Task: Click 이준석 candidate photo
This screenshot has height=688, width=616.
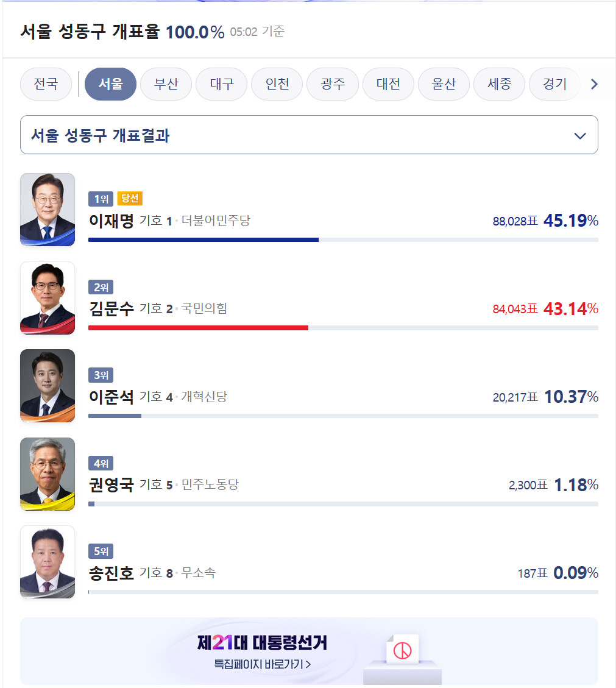Action: click(x=48, y=386)
